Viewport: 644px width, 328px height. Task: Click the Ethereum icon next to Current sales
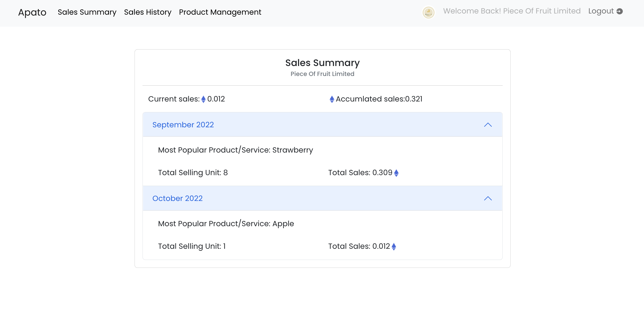(x=204, y=99)
